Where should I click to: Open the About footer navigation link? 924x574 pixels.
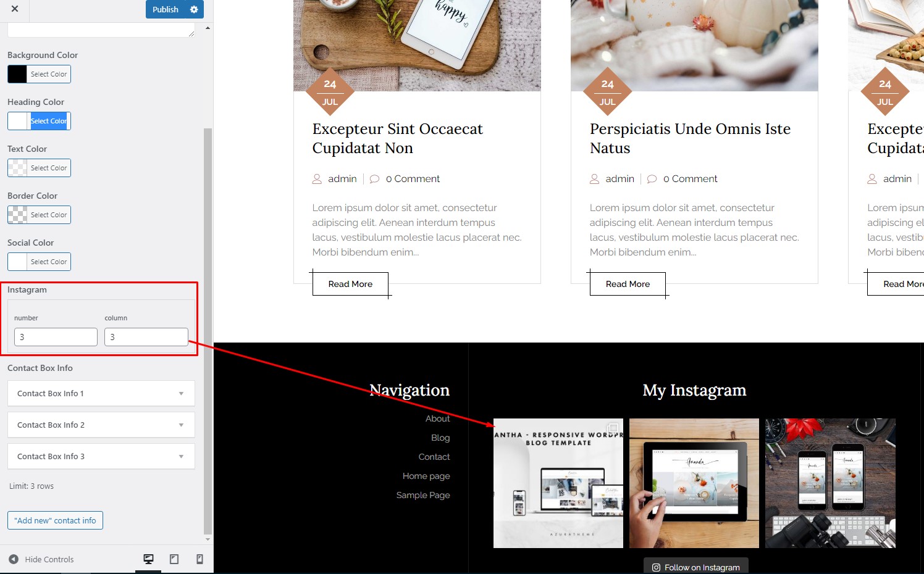[x=437, y=418]
